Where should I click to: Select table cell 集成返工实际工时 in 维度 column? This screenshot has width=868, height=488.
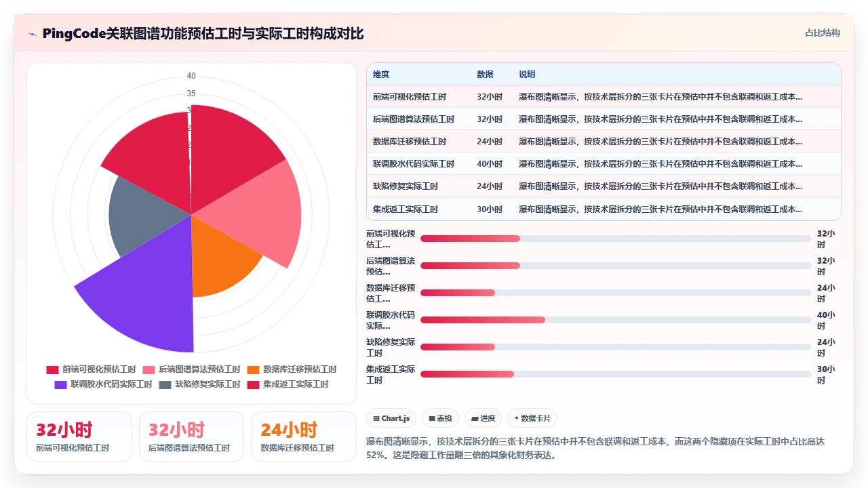click(406, 209)
